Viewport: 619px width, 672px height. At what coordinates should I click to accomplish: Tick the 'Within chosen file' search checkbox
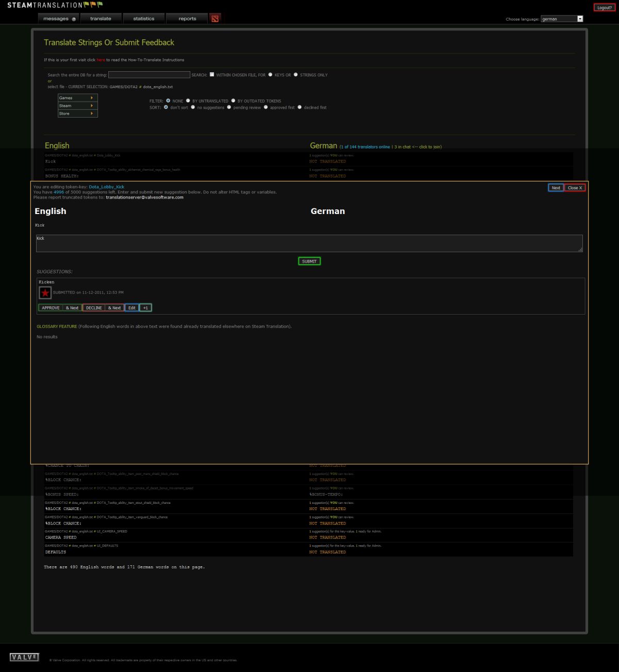pyautogui.click(x=211, y=74)
